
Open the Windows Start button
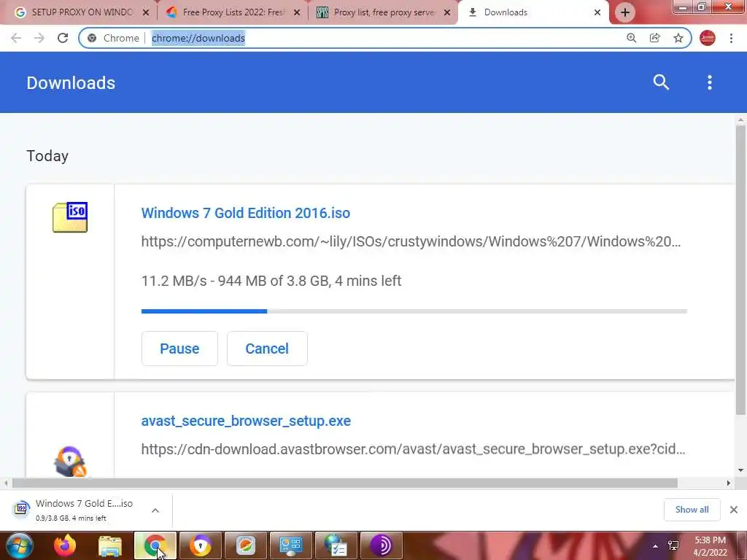click(20, 545)
